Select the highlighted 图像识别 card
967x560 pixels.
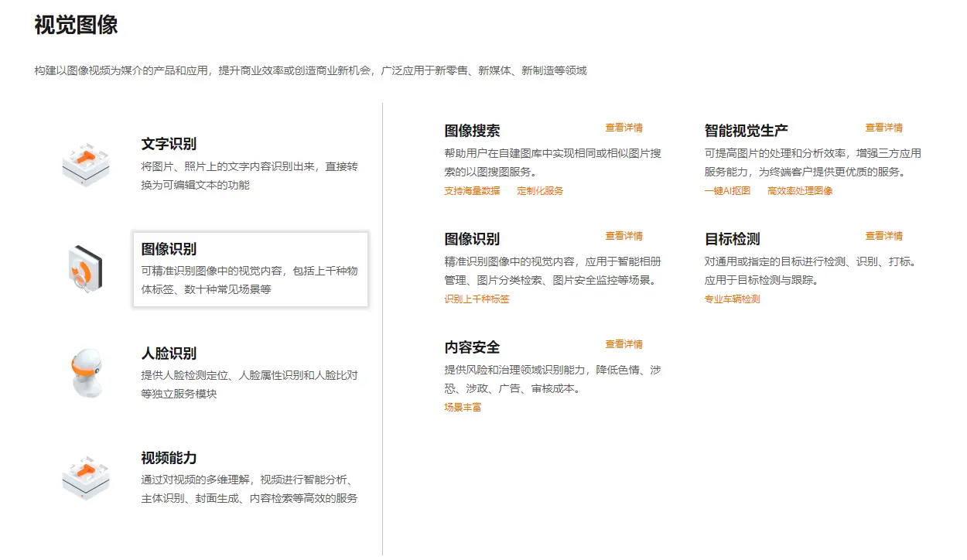pyautogui.click(x=251, y=269)
